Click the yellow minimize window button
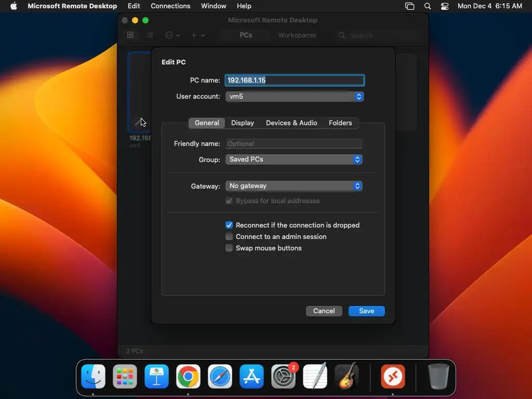This screenshot has height=399, width=532. point(135,20)
